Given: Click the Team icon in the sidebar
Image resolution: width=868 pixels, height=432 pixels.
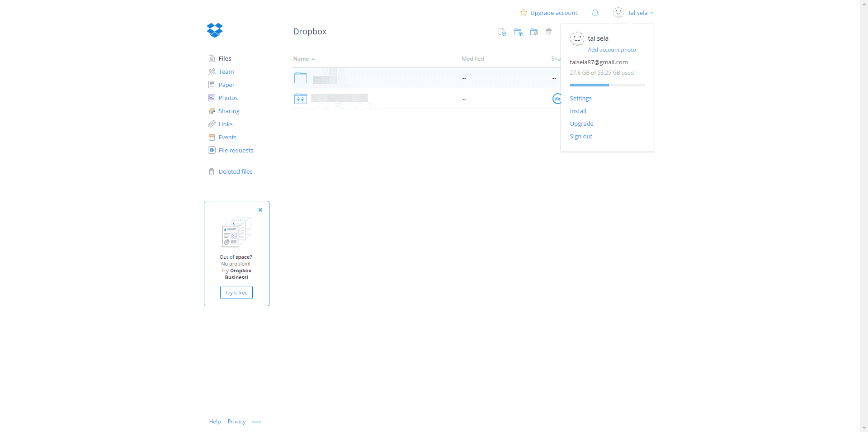Looking at the screenshot, I should point(212,71).
